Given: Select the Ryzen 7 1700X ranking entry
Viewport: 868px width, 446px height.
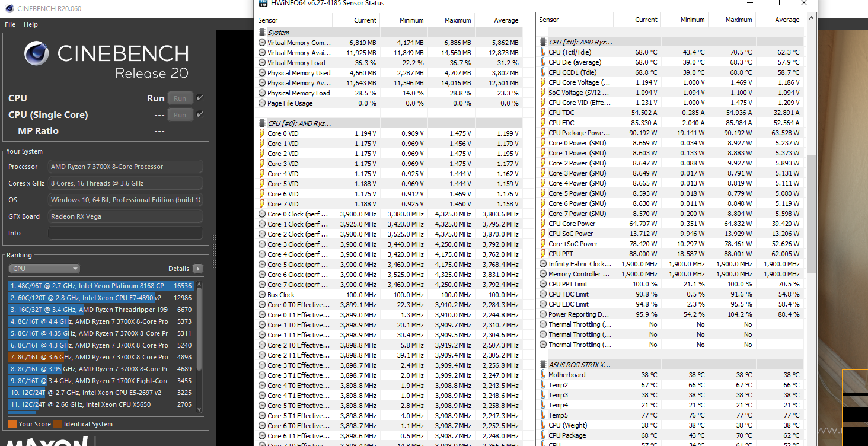Looking at the screenshot, I should click(101, 381).
